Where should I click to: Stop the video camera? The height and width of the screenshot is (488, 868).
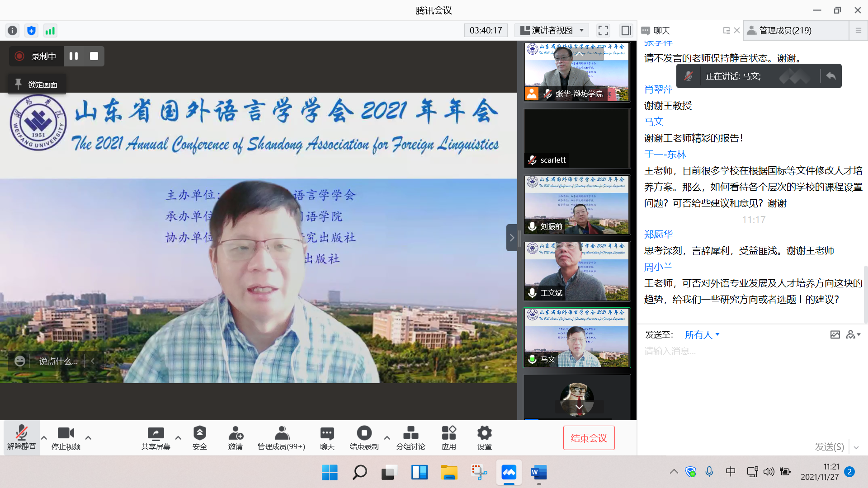point(66,437)
